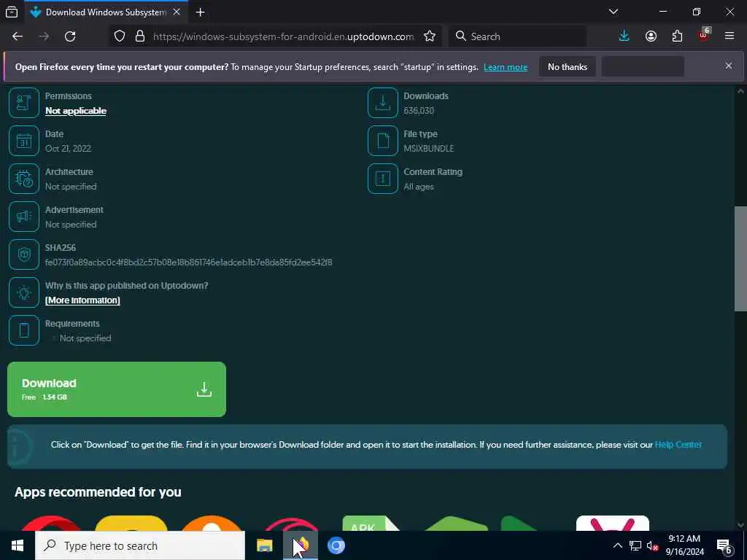This screenshot has width=747, height=560.
Task: Click the Content Rating icon
Action: [382, 179]
